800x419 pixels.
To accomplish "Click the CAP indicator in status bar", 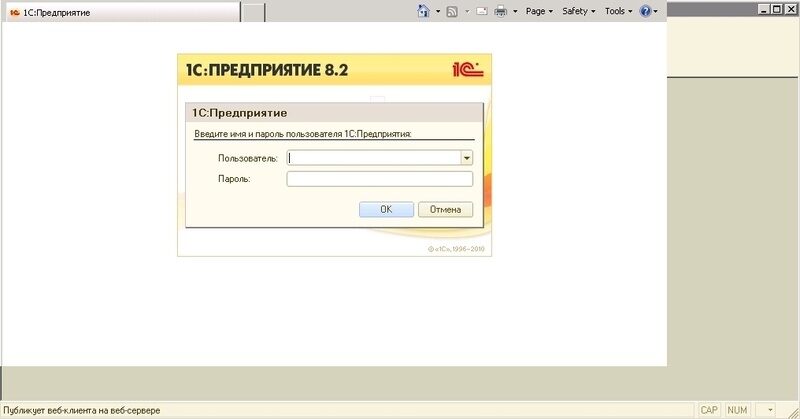I will [x=709, y=410].
